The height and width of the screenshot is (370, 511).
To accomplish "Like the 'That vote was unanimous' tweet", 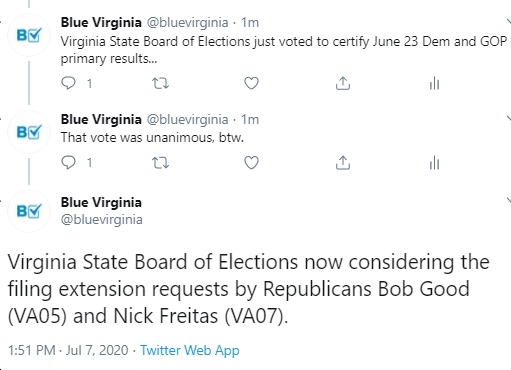I will coord(251,163).
